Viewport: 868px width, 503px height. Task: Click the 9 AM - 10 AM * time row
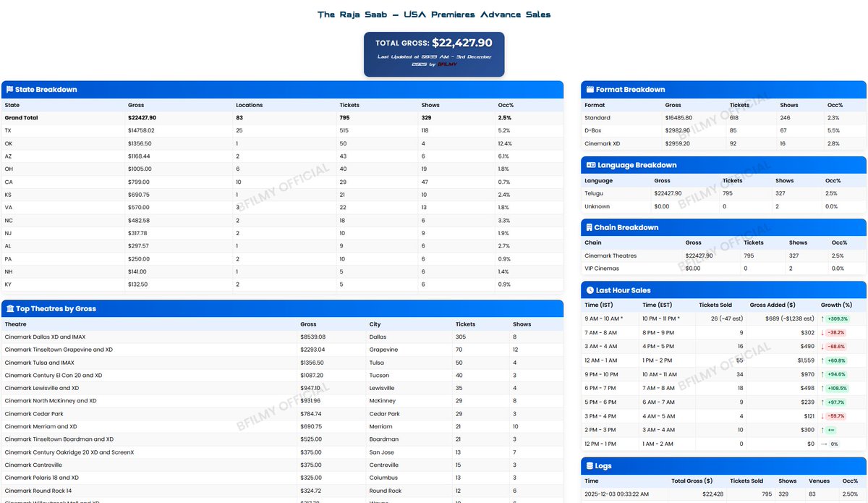(x=724, y=318)
